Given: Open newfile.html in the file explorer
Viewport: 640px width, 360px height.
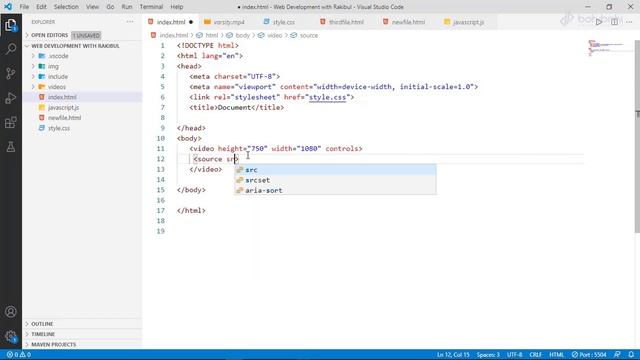Looking at the screenshot, I should coord(83,118).
